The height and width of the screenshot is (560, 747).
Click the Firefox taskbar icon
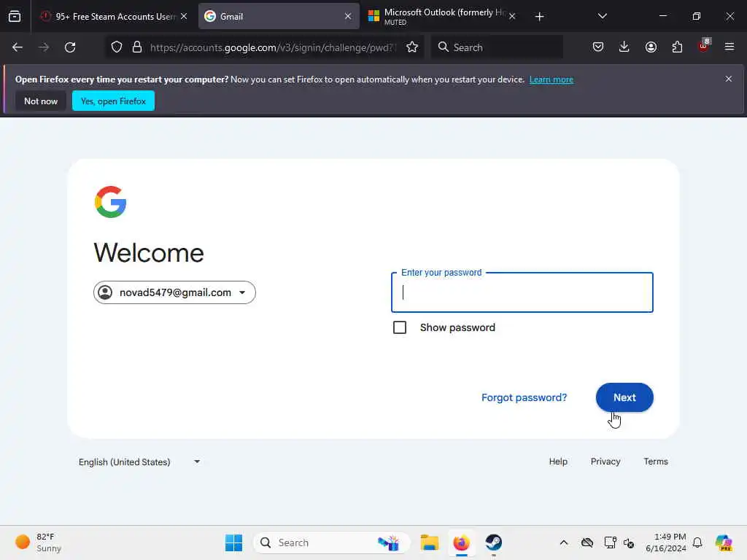tap(461, 542)
